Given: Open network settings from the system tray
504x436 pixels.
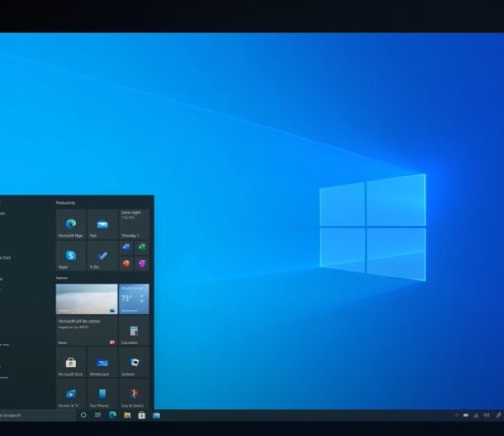Looking at the screenshot, I should (x=476, y=415).
